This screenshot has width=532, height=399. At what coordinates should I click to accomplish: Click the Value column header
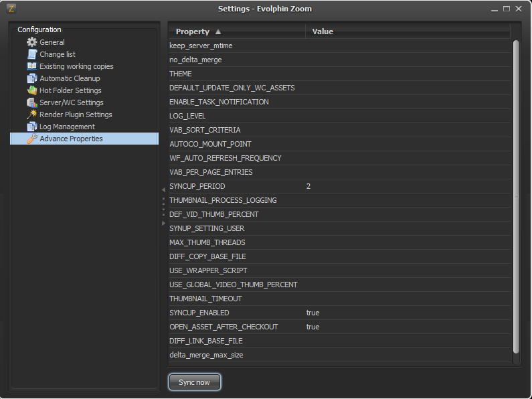pos(408,31)
